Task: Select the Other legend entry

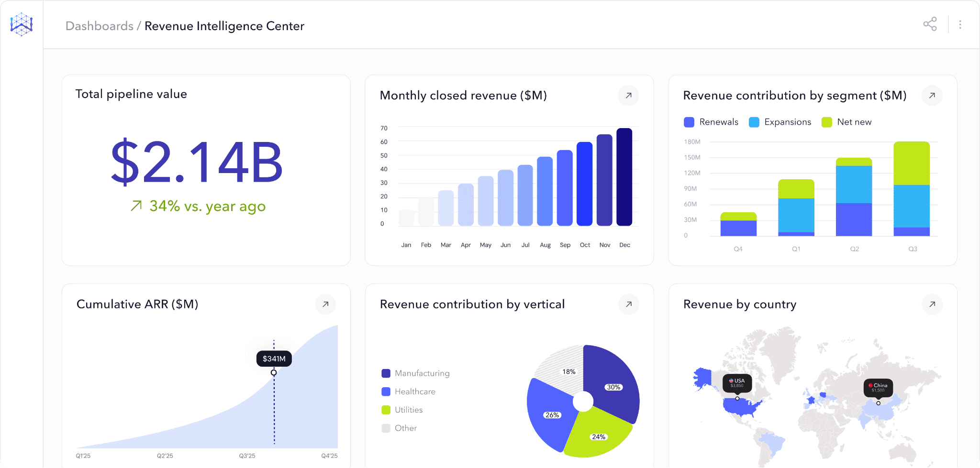Action: [x=400, y=428]
